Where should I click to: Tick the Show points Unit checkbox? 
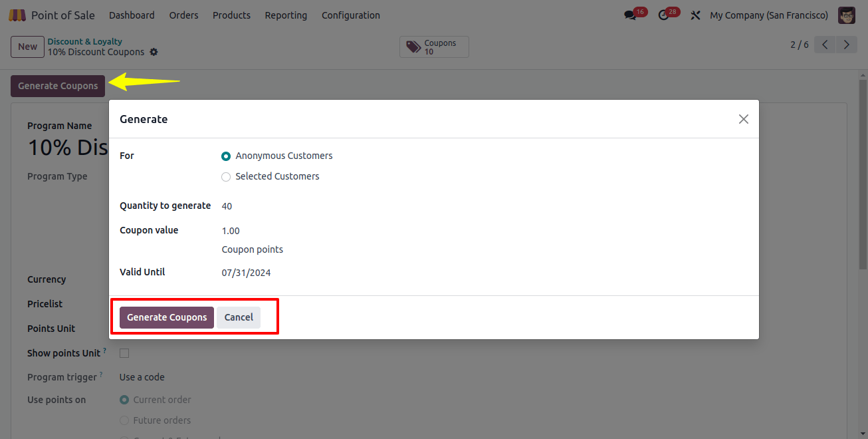(124, 353)
